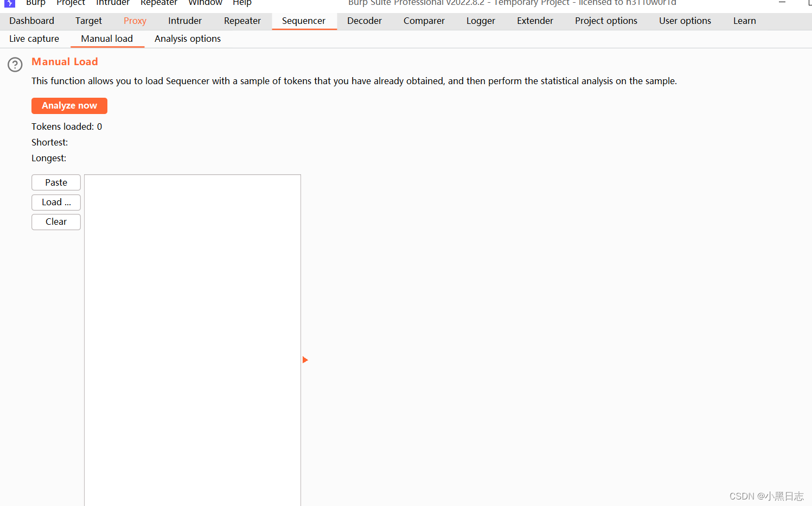Minimize the Burp Suite window
This screenshot has height=506, width=812.
[x=782, y=2]
